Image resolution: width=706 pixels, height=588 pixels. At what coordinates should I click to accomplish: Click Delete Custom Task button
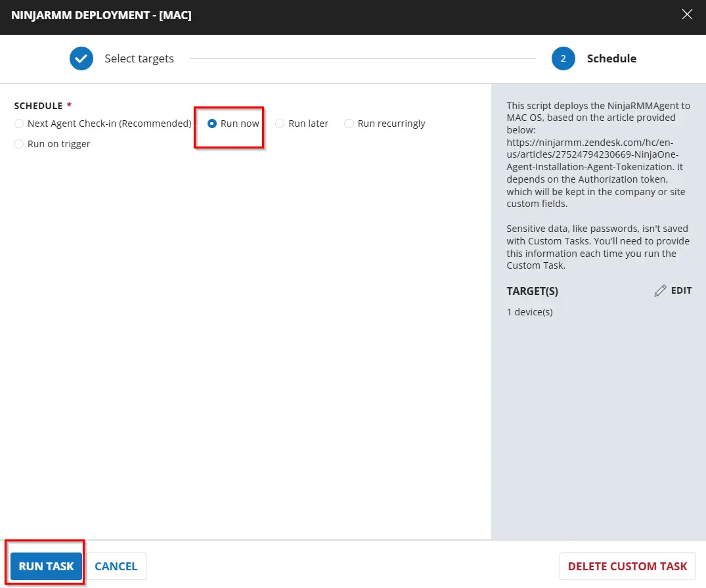point(627,566)
